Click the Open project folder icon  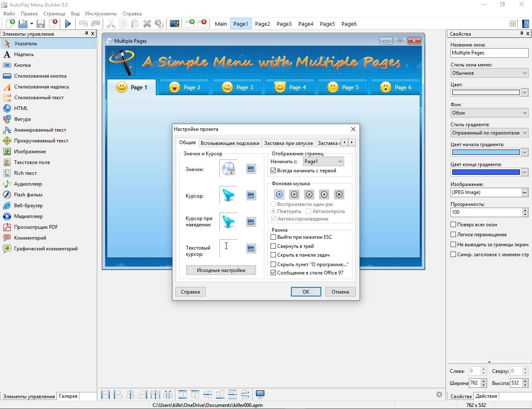22,24
